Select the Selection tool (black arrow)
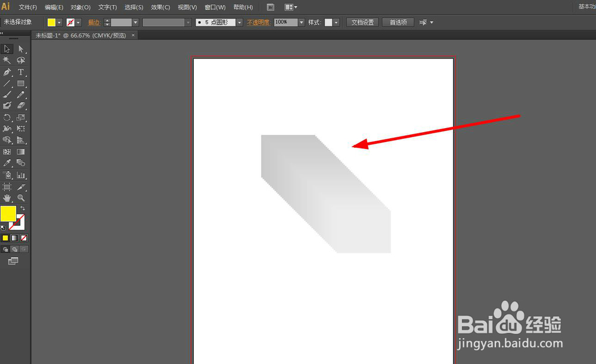 (x=7, y=49)
